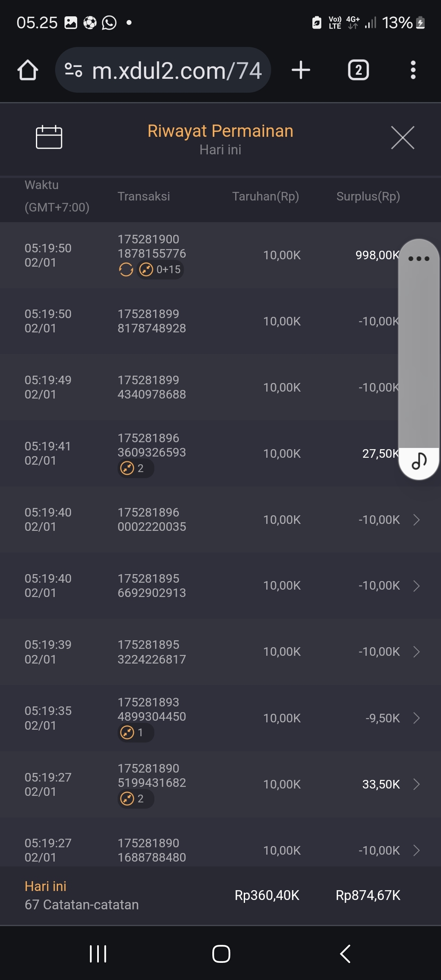Expand the 33,50K surplus transaction

point(416,784)
